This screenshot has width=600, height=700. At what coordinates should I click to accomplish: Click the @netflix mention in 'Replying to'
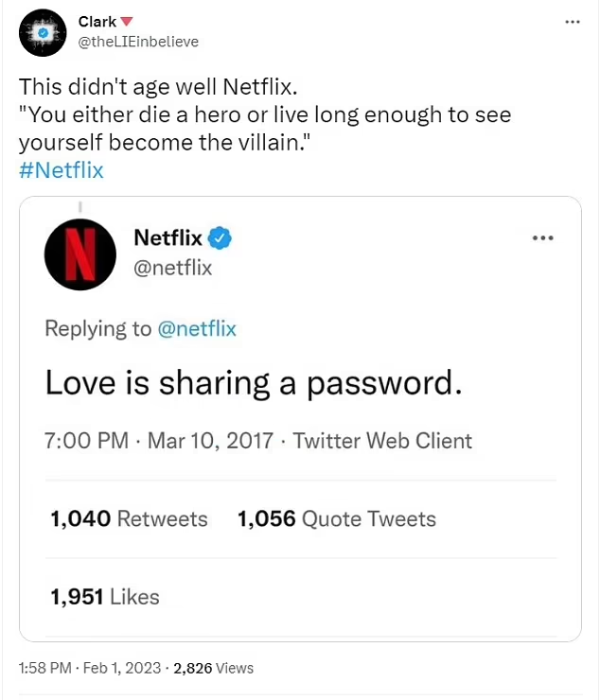[197, 328]
